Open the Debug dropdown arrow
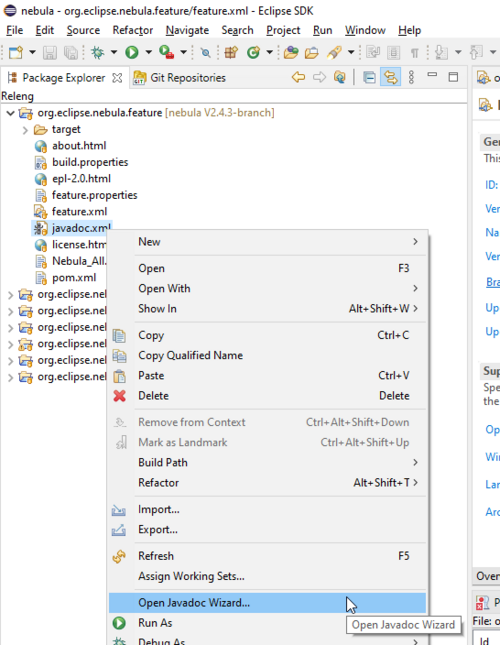Image resolution: width=500 pixels, height=645 pixels. point(113,53)
